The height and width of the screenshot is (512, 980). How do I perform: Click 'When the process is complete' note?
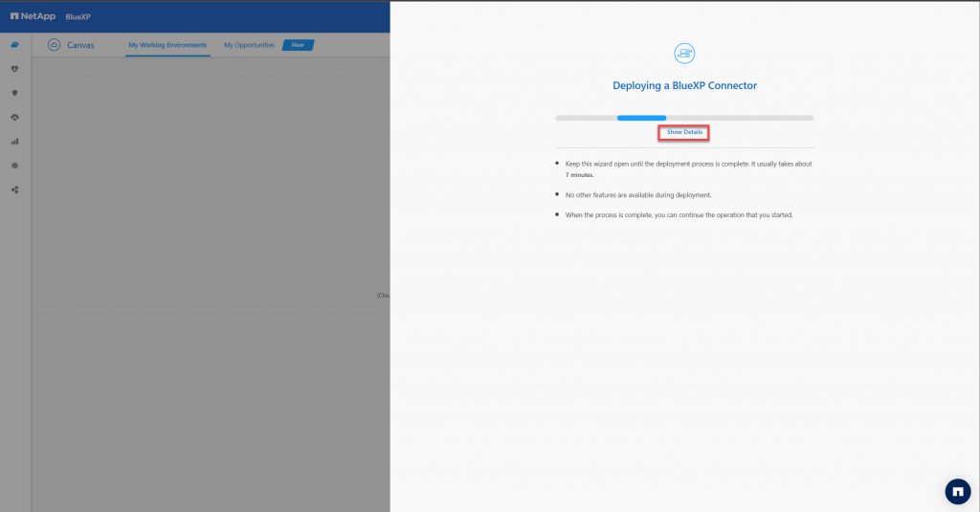(x=679, y=215)
